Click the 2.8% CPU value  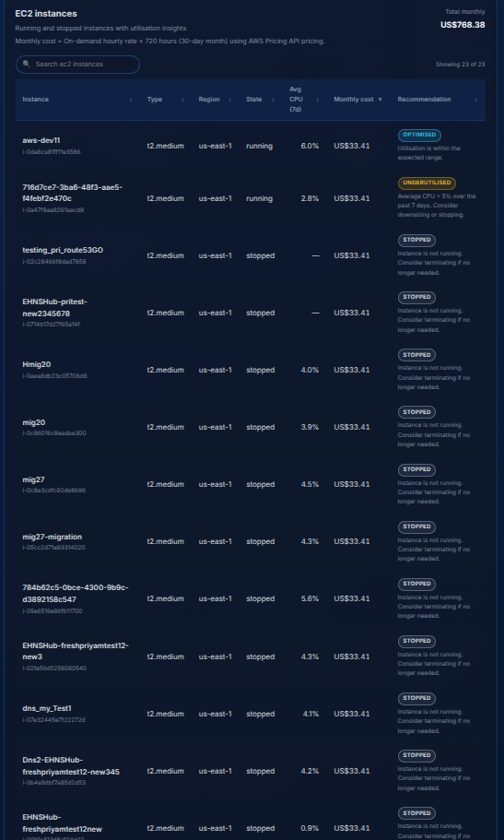pos(310,199)
